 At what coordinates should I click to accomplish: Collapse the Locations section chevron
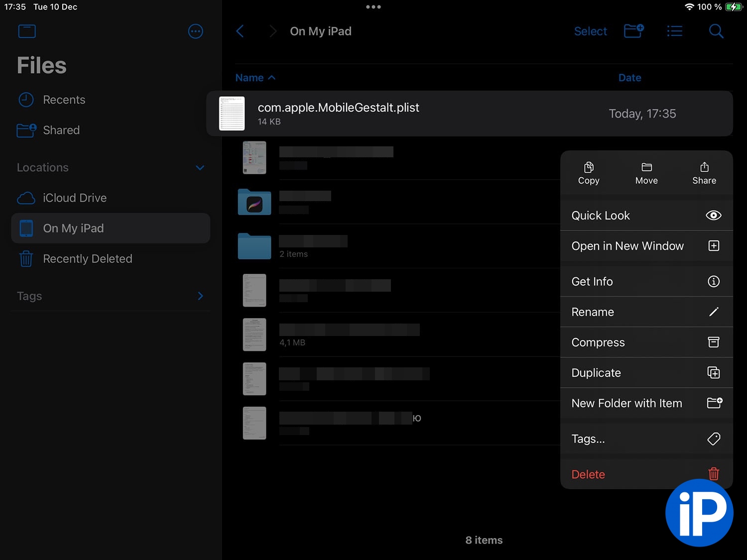click(x=200, y=168)
